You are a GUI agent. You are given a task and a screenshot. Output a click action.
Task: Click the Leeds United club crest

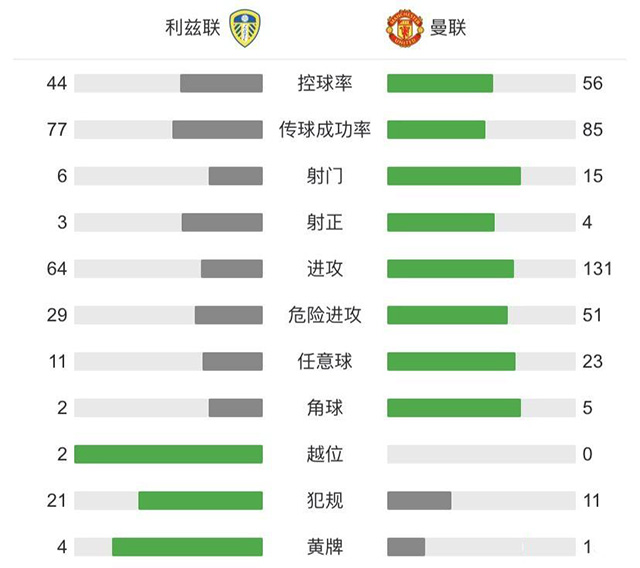(242, 28)
